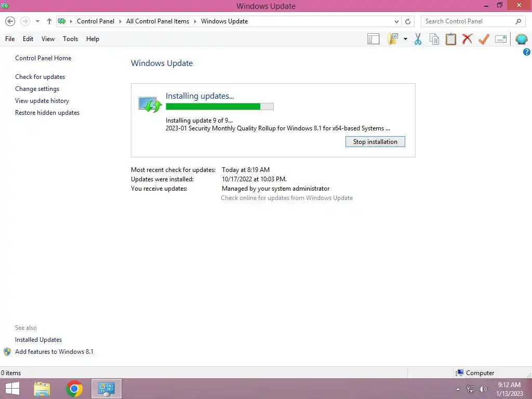Viewport: 532px width, 399px height.
Task: Open the Help menu
Action: (92, 39)
